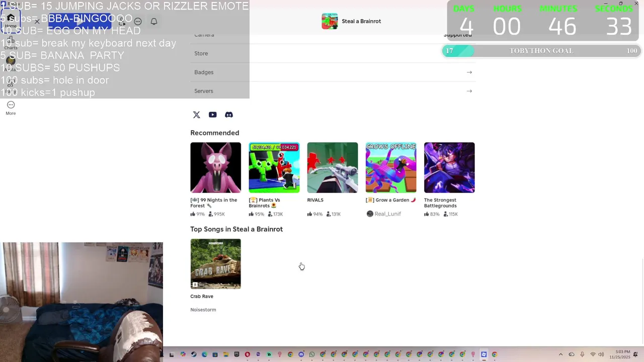Open the YouTube social link
Viewport: 644px width, 362px height.
(x=213, y=115)
